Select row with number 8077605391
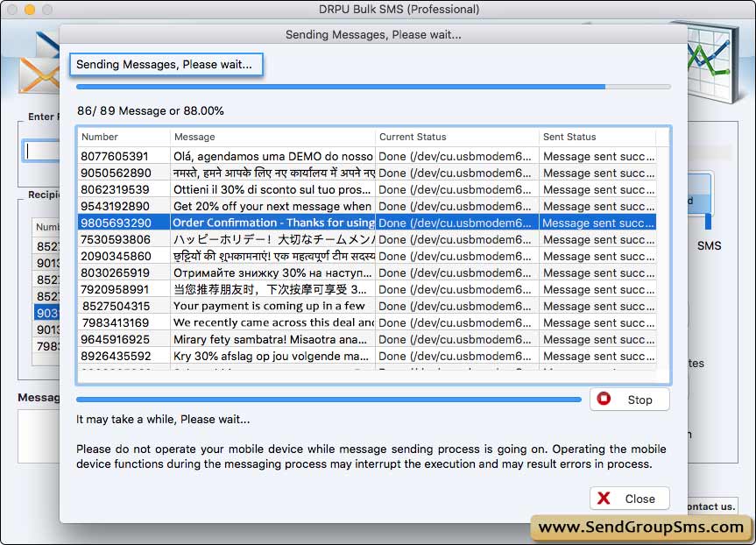Viewport: 756px width, 545px height. [x=367, y=156]
